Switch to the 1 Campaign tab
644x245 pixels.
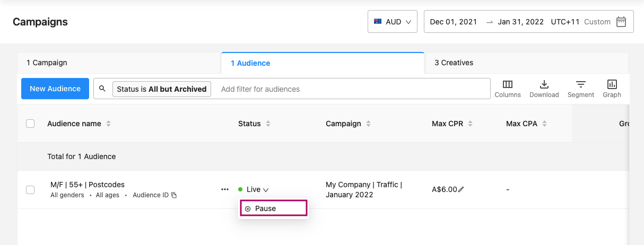pos(119,63)
